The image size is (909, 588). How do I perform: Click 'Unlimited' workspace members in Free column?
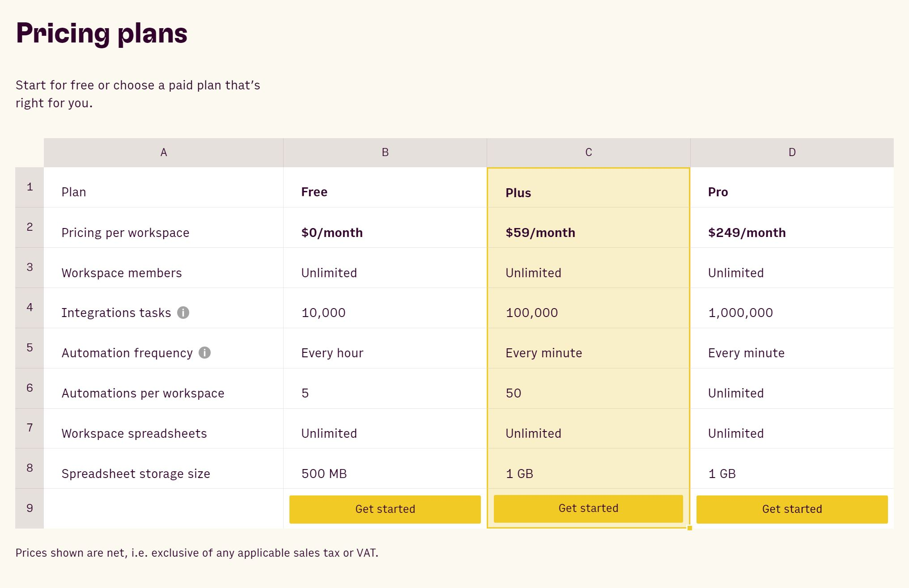329,273
